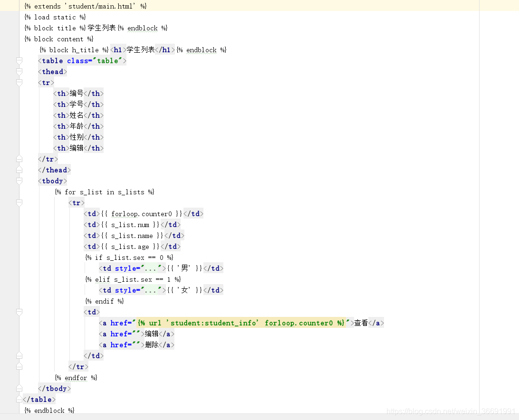Select the block title 学生列表 line
The width and height of the screenshot is (519, 420).
96,28
